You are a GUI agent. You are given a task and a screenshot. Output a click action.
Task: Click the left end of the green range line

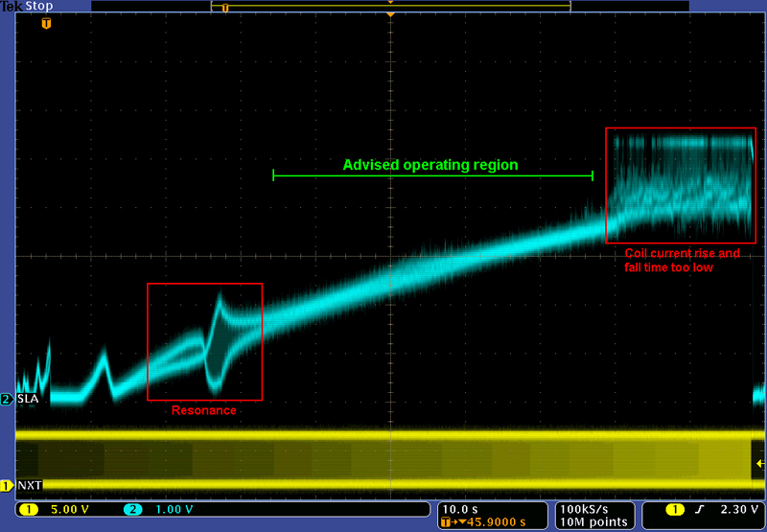tap(274, 175)
